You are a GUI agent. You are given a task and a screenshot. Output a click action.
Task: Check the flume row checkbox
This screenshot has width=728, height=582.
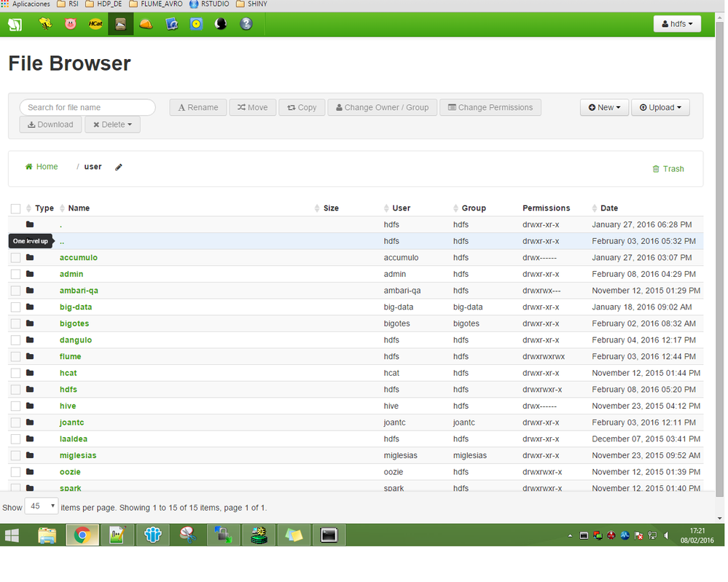[16, 357]
